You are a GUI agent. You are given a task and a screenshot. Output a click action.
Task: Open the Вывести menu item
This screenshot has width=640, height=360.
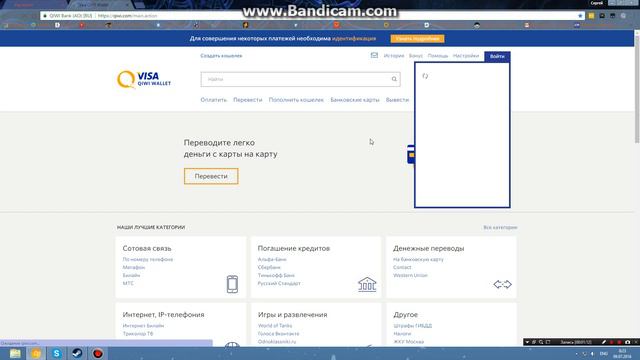click(x=397, y=100)
